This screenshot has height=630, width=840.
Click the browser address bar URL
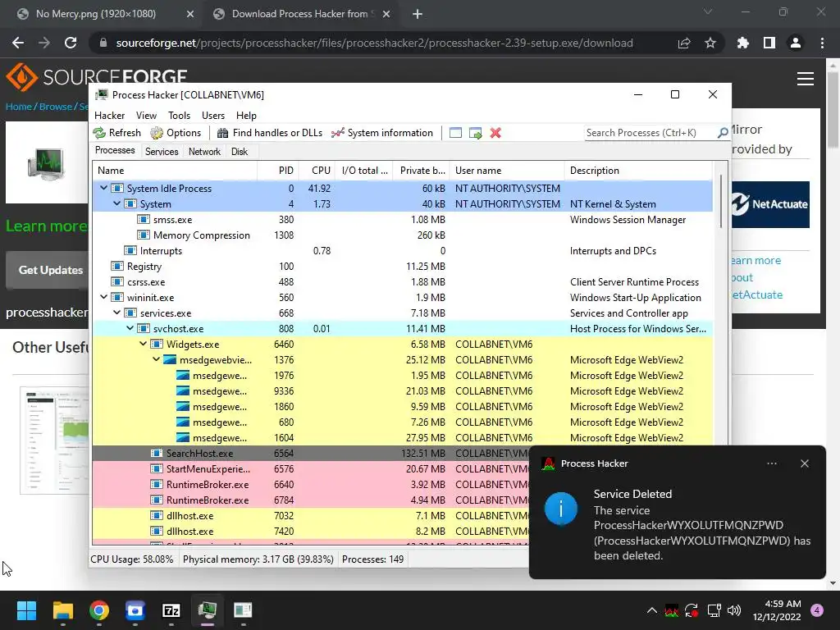[x=374, y=43]
